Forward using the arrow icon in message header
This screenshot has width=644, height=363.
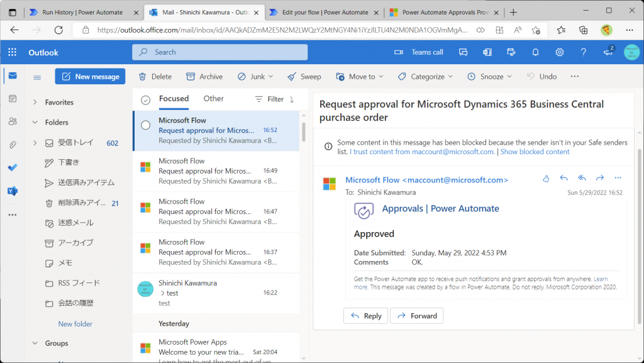point(600,178)
